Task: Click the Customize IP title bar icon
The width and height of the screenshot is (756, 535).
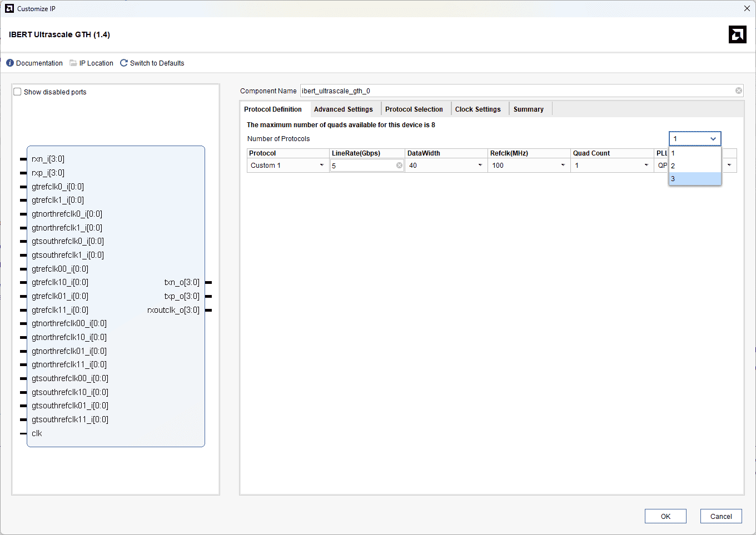Action: point(9,8)
